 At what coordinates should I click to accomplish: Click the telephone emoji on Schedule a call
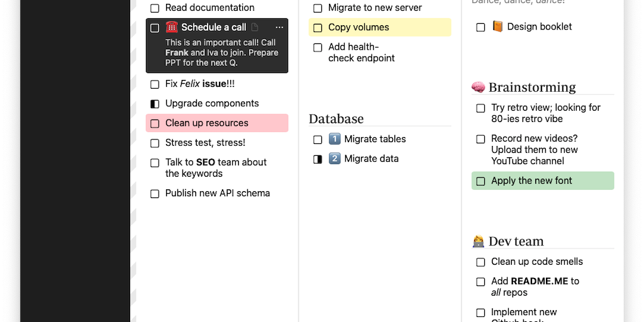tap(172, 27)
